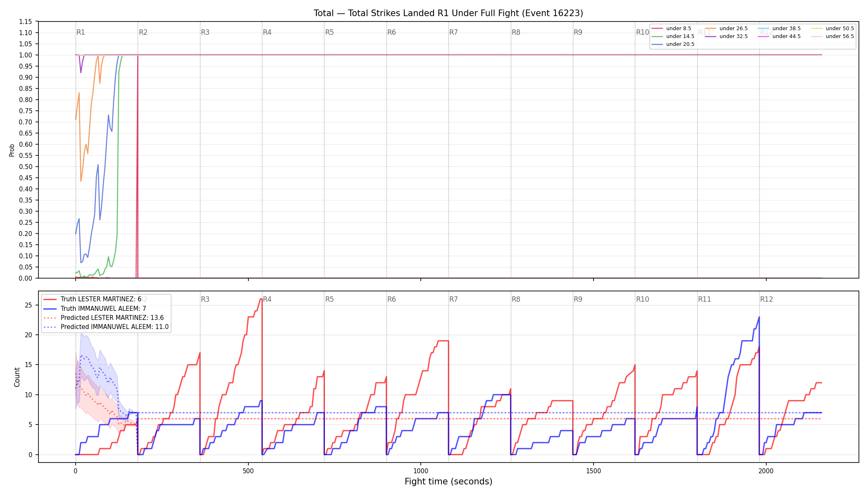Click the 1500 tick on the time axis
868x496 pixels.
pos(594,471)
